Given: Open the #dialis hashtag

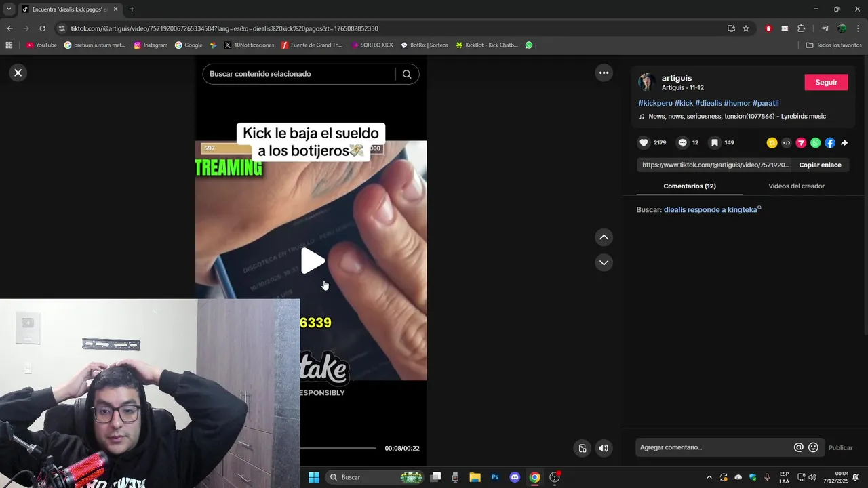Looking at the screenshot, I should pos(708,103).
